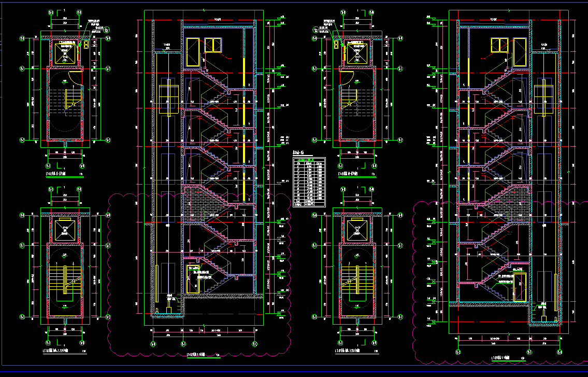Select the floor elevation table in the center
The width and height of the screenshot is (588, 377).
point(308,182)
